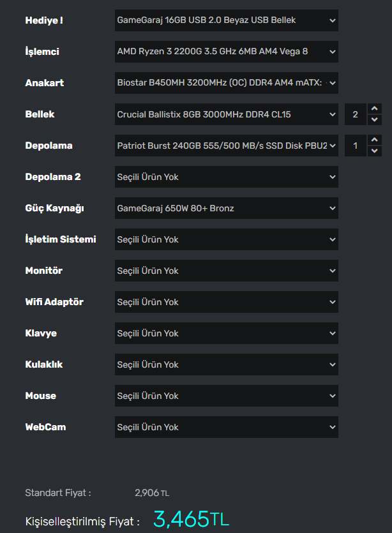Decrease Depolama quantity with down arrow
This screenshot has width=392, height=533.
(x=375, y=151)
